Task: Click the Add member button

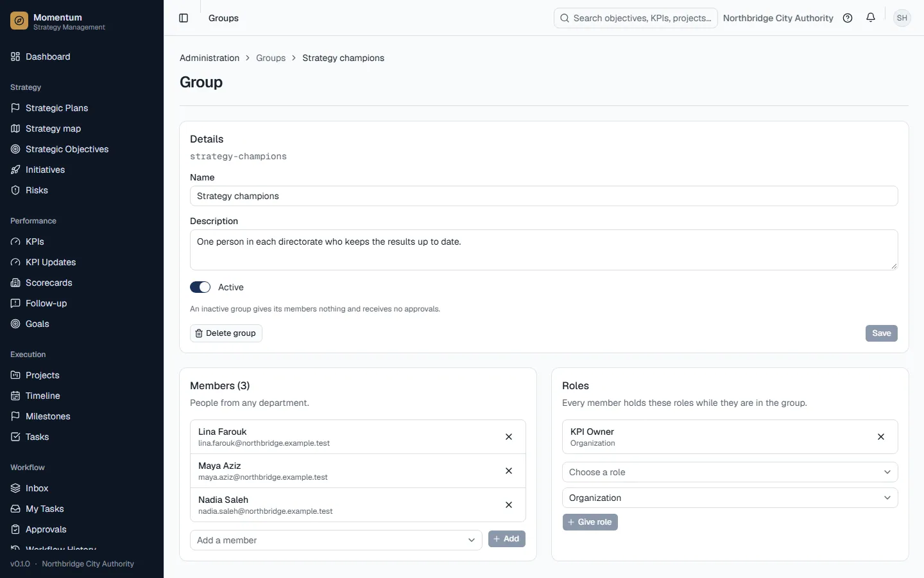Action: coord(507,539)
